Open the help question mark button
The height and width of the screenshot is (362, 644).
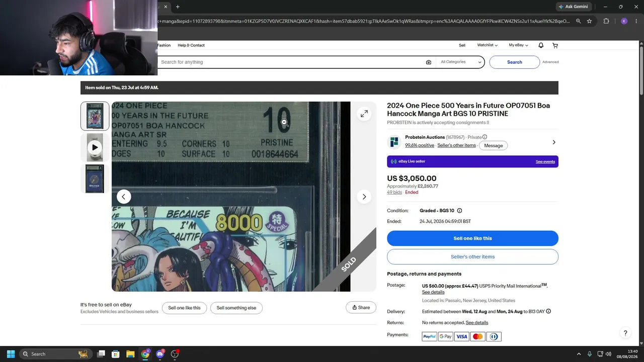625,333
